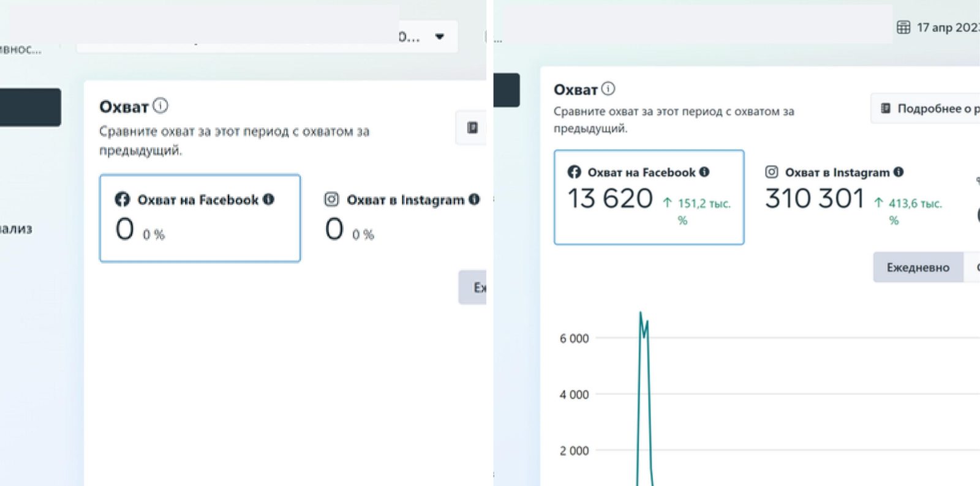This screenshot has height=486, width=980.
Task: Select the Facebook reach card showing 13 620
Action: click(x=649, y=197)
